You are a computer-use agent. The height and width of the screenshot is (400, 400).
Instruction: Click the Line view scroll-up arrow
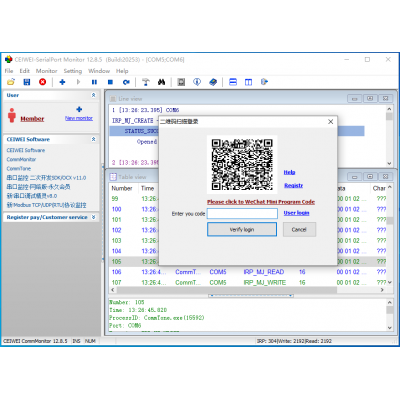(x=389, y=109)
